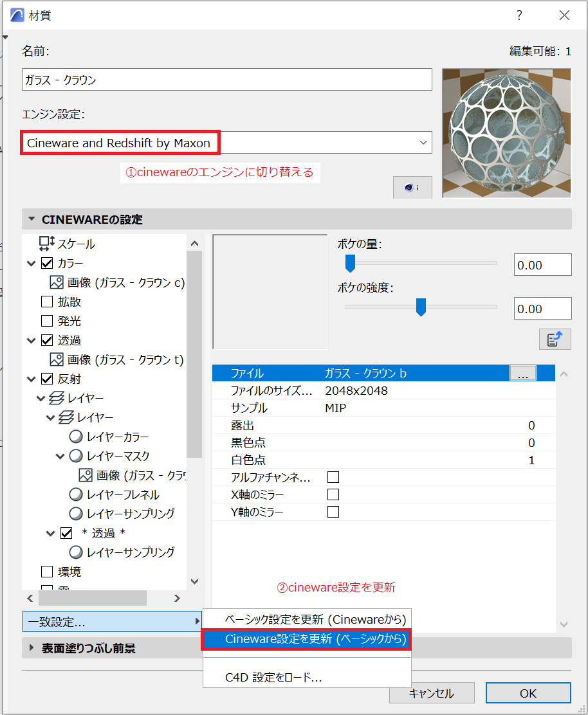
Task: Click the tree horizontal scroll left arrow
Action: click(30, 598)
